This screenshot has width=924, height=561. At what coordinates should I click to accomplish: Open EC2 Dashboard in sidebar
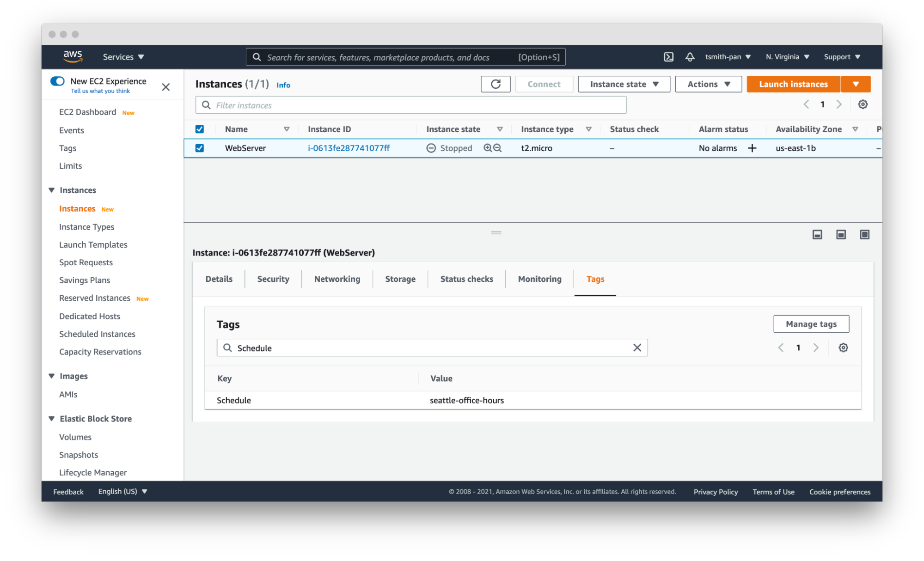tap(87, 112)
